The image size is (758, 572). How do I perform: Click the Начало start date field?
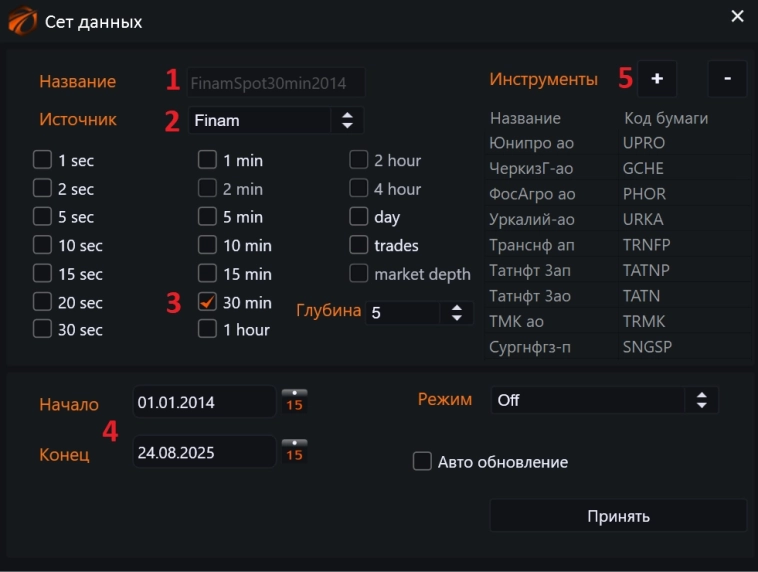pos(204,402)
